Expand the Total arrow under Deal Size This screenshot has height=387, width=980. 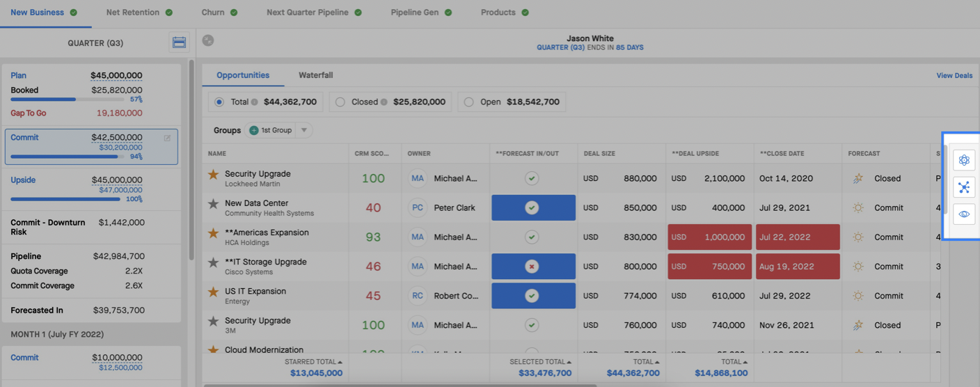tap(657, 362)
